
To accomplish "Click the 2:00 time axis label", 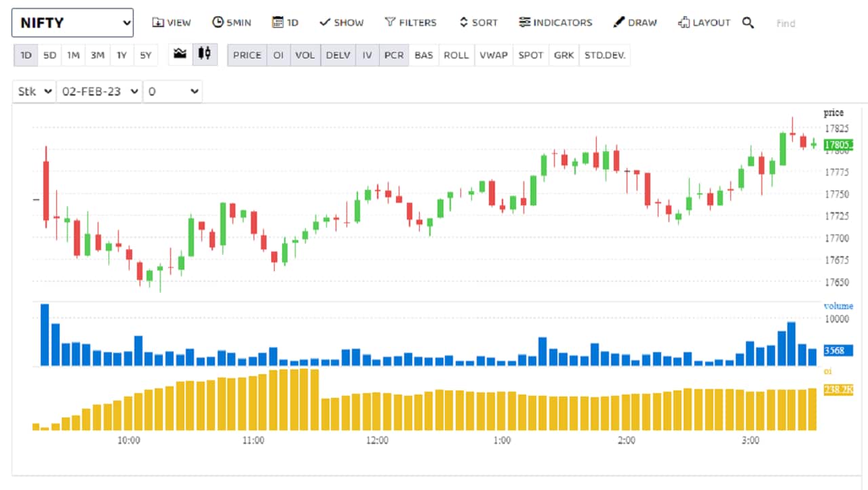I will [x=627, y=440].
